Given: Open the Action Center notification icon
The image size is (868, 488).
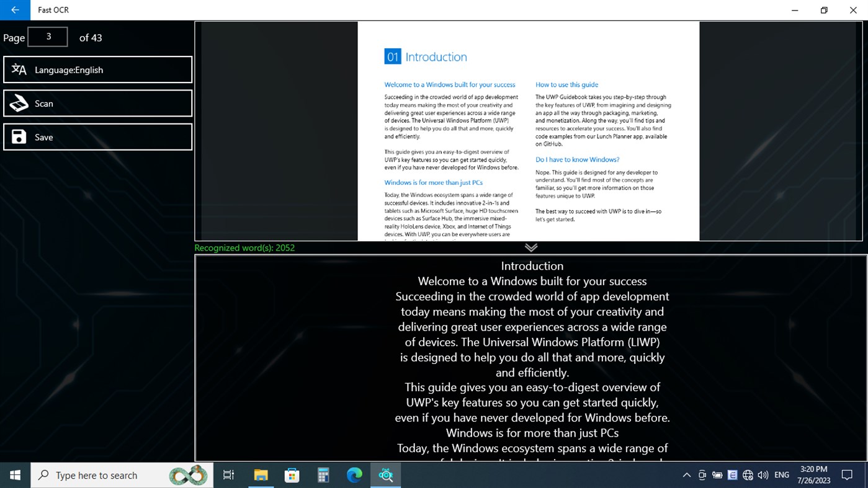Looking at the screenshot, I should tap(848, 475).
